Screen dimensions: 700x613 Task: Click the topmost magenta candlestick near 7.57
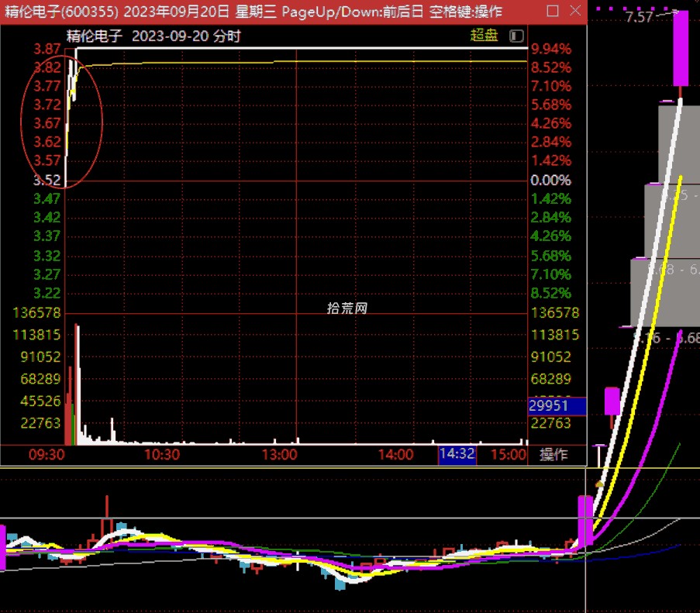click(x=681, y=48)
